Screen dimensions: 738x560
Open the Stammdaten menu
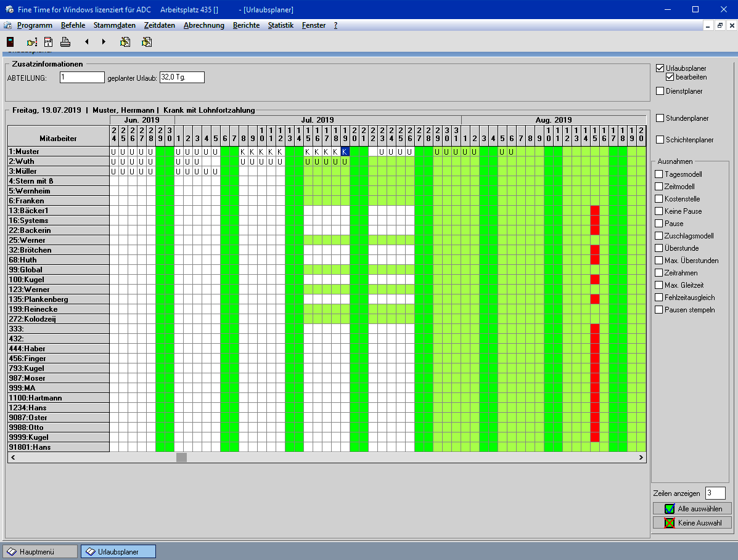pyautogui.click(x=115, y=25)
